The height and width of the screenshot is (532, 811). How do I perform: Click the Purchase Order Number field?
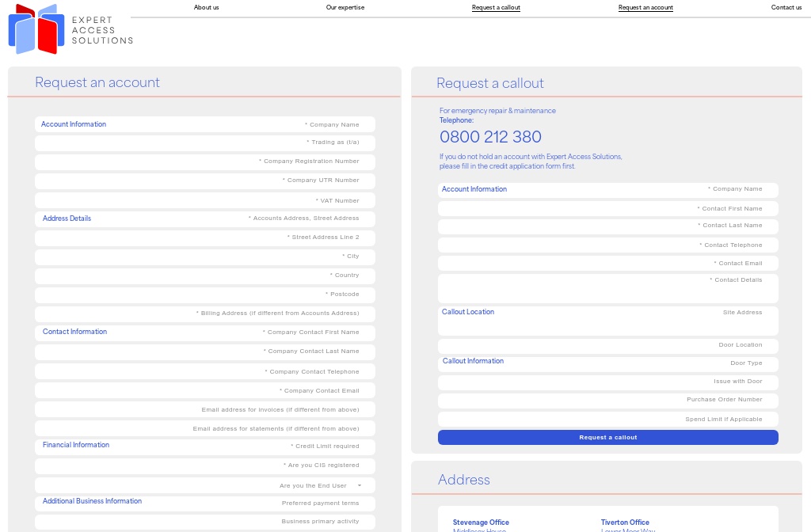[607, 400]
